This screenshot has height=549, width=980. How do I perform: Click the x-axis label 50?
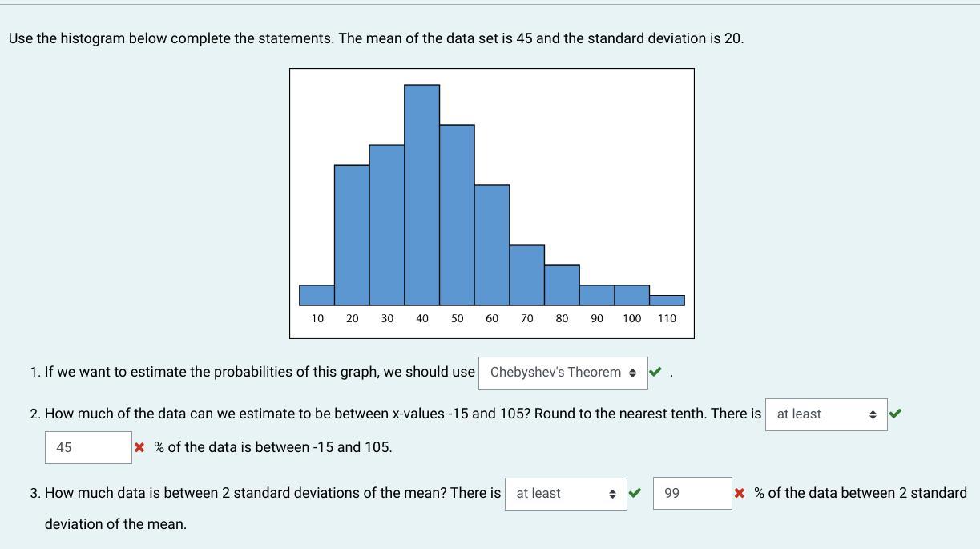(x=457, y=318)
